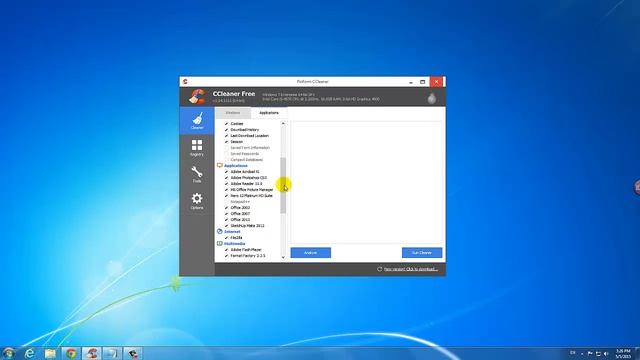640x360 pixels.
Task: Uncheck the Office 2007 entry
Action: coord(227,214)
